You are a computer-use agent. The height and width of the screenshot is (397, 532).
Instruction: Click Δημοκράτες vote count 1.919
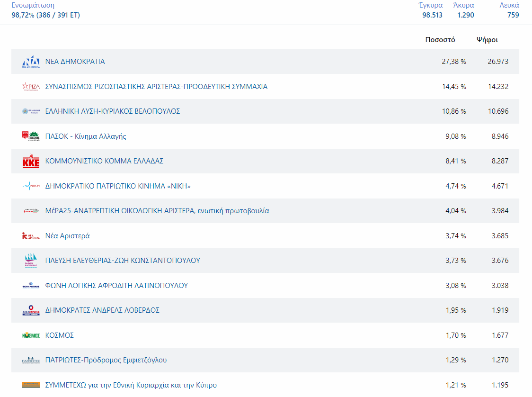point(500,310)
